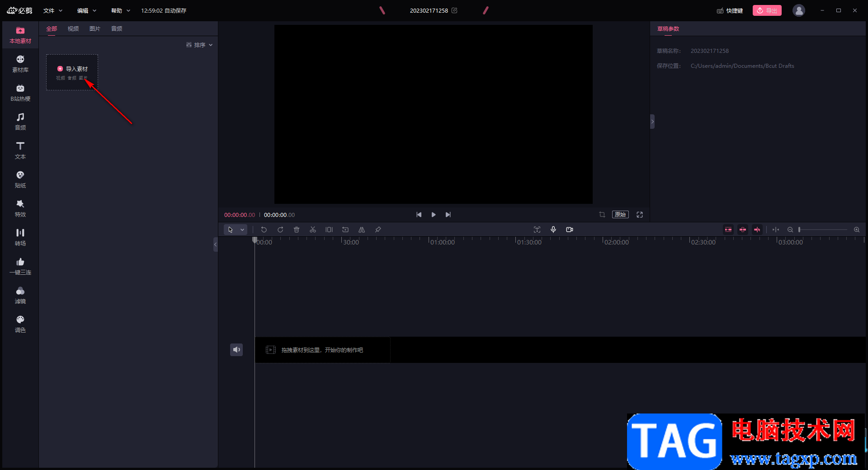The height and width of the screenshot is (470, 868).
Task: Click the zoom out magnifier on timeline
Action: [x=790, y=230]
